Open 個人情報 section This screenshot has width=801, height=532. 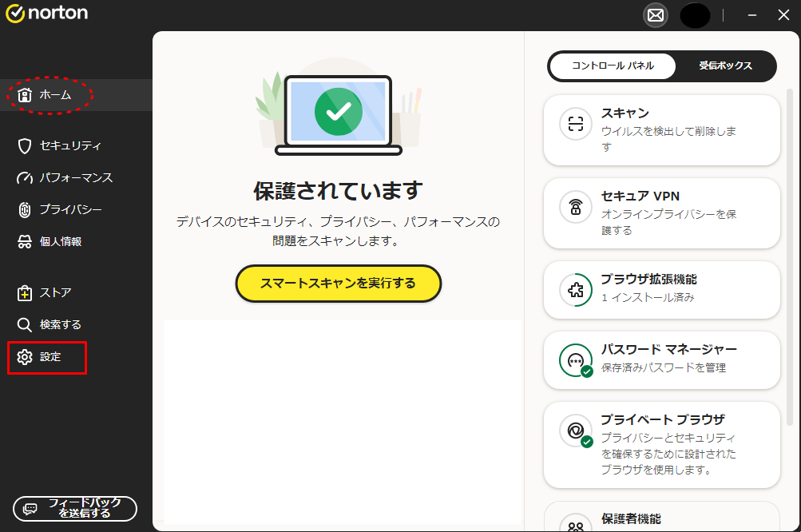click(76, 242)
